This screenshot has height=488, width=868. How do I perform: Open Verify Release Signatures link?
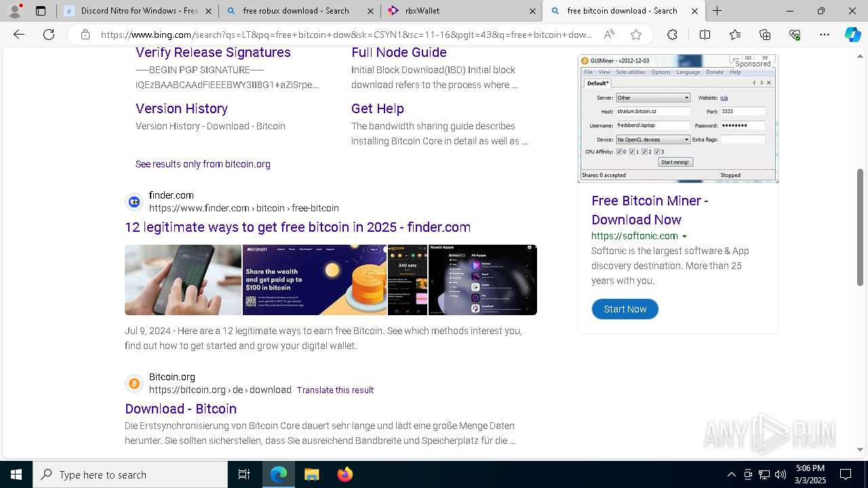pos(213,52)
